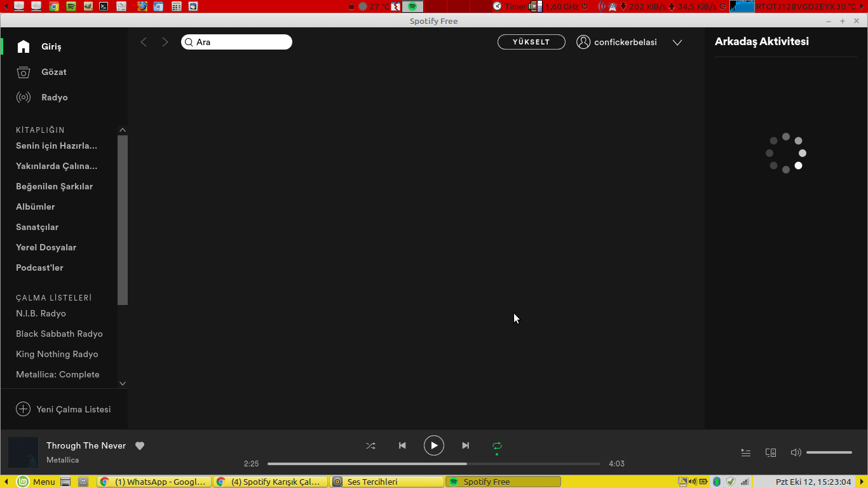
Task: Open the King Nothing Radyo playlist
Action: 57,354
